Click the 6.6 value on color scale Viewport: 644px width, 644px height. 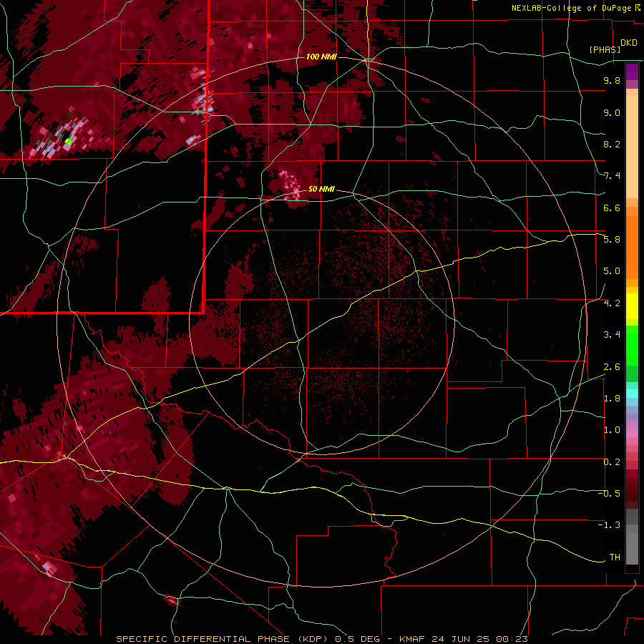pyautogui.click(x=612, y=208)
